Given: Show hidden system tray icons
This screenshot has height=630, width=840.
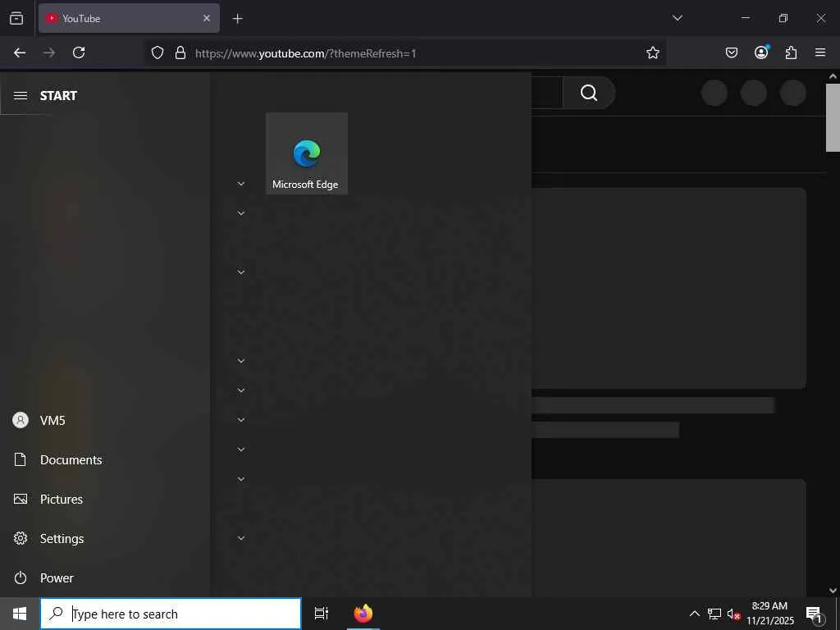Looking at the screenshot, I should pyautogui.click(x=694, y=614).
